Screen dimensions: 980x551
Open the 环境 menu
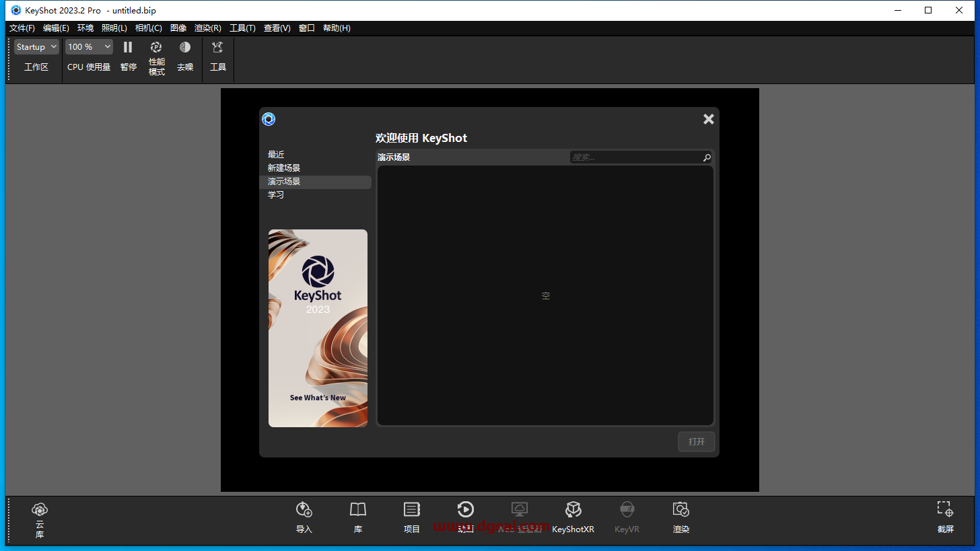(85, 28)
